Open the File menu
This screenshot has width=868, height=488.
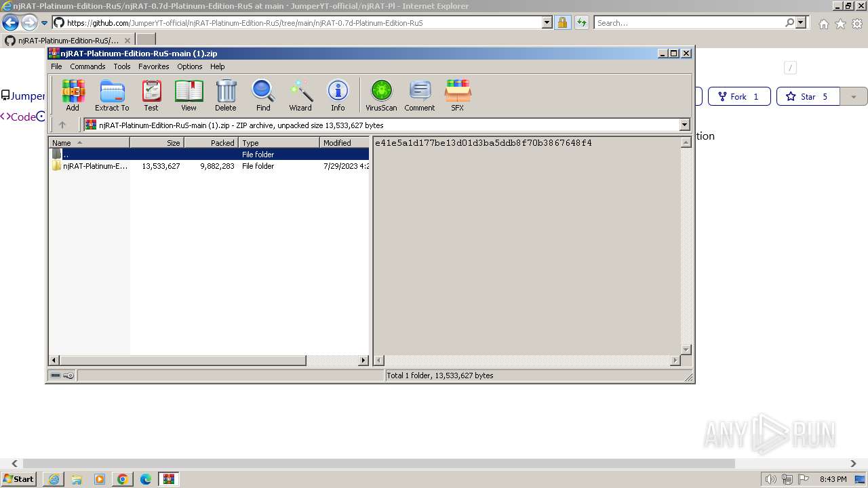(56, 66)
